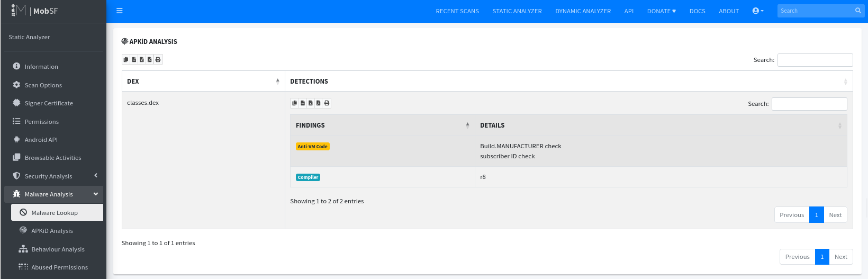This screenshot has width=868, height=279.
Task: Click the hamburger menu icon in top bar
Action: coord(120,11)
